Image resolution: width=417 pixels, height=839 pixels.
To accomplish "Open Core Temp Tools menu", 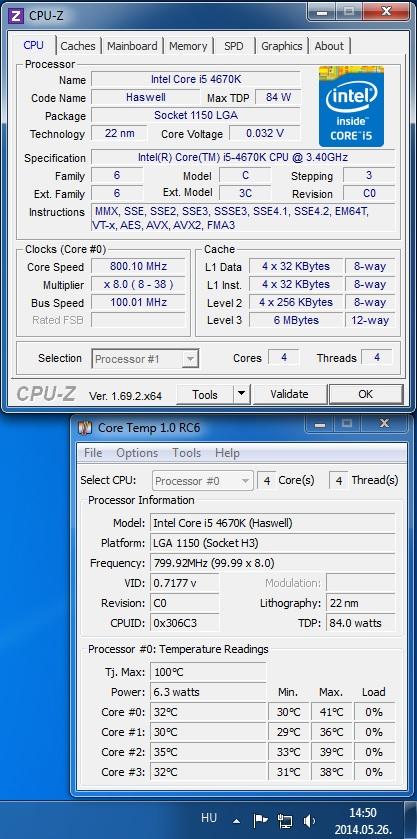I will coord(186,453).
